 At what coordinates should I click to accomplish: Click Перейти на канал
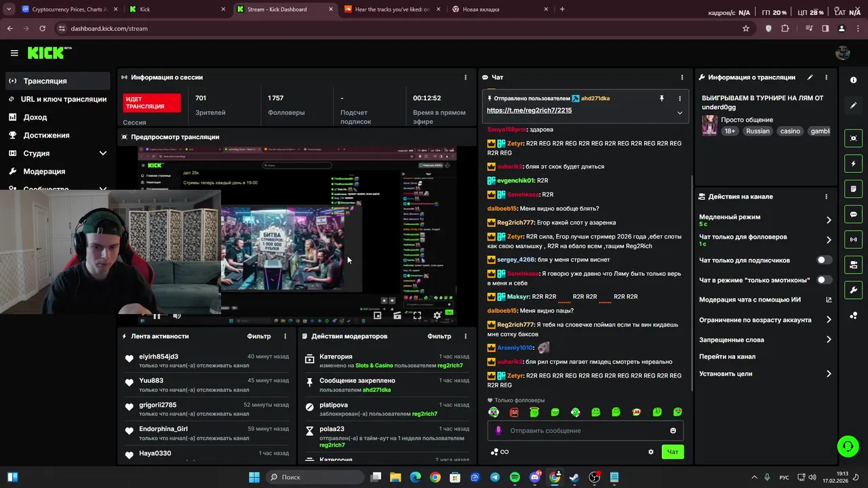(x=727, y=357)
